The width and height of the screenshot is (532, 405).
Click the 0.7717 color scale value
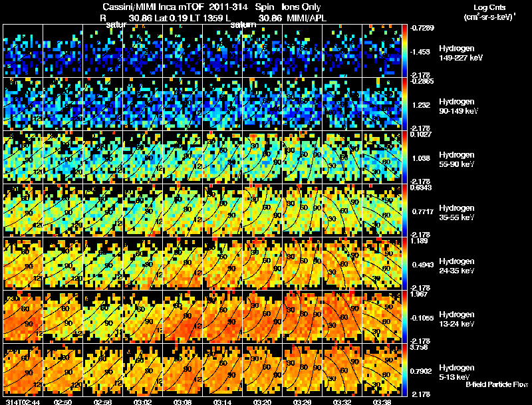coord(422,211)
